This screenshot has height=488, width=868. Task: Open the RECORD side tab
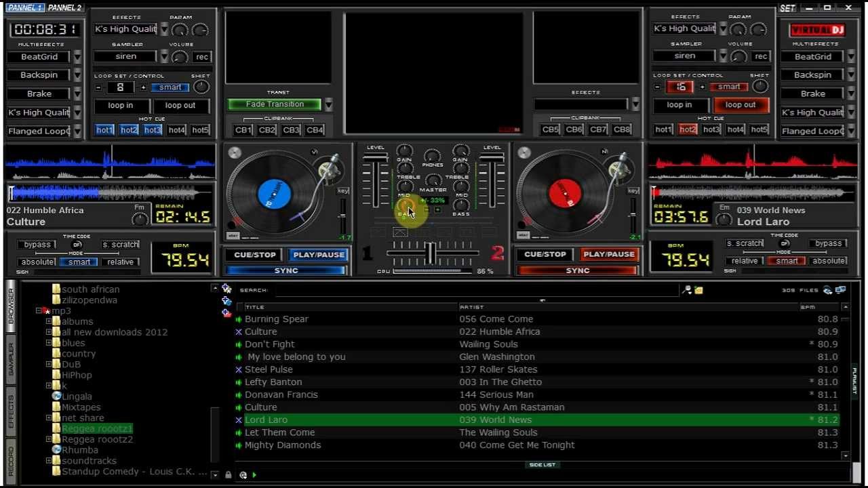[x=11, y=460]
